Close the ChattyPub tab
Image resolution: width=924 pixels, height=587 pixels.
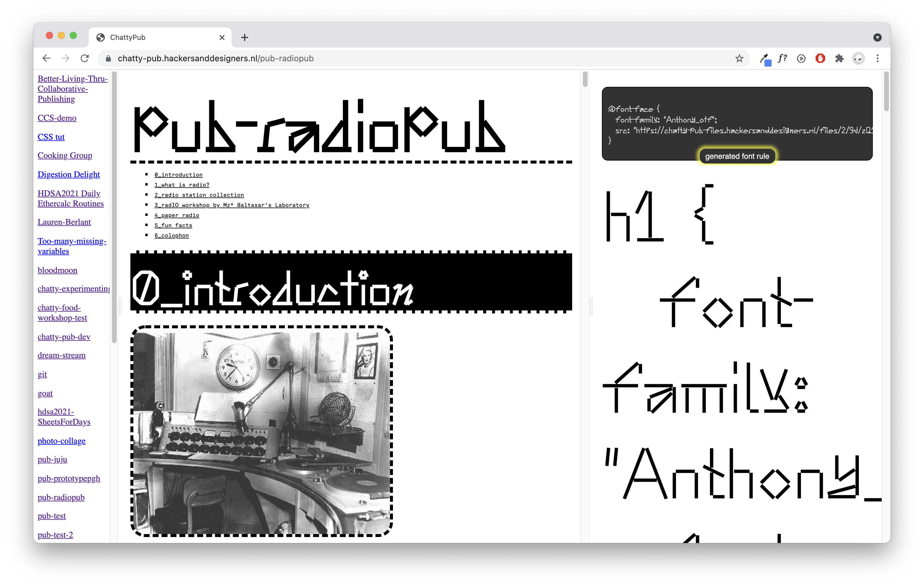(x=222, y=37)
